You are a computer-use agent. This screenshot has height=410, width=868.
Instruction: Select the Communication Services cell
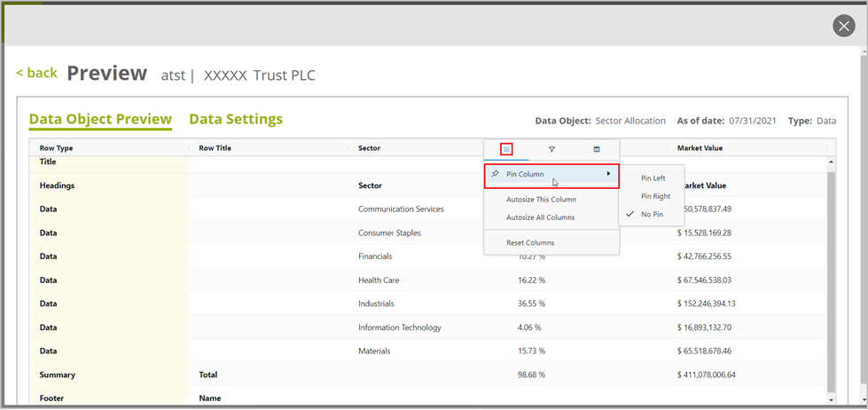click(x=401, y=209)
